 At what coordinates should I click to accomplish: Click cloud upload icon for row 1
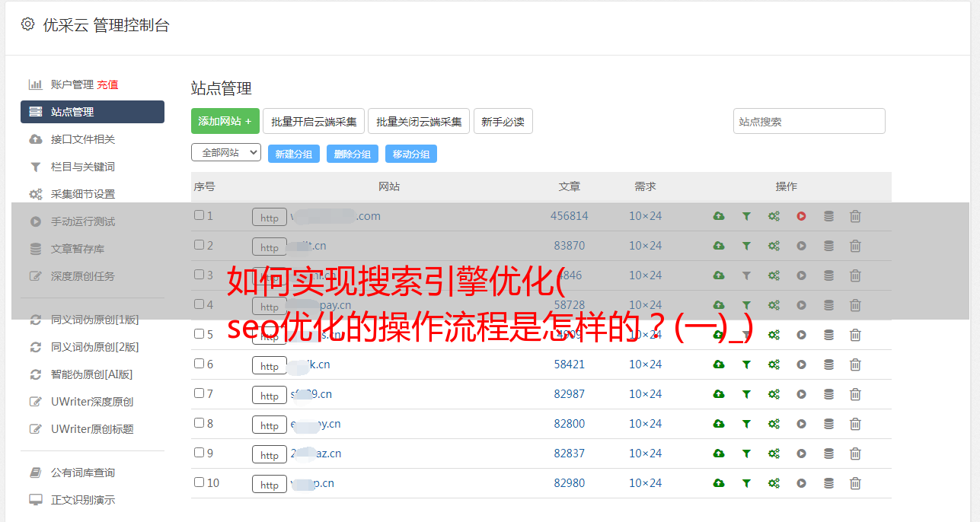point(719,216)
